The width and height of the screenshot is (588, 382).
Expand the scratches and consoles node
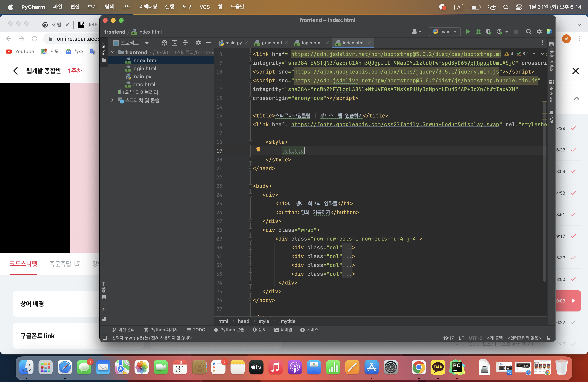pos(113,100)
